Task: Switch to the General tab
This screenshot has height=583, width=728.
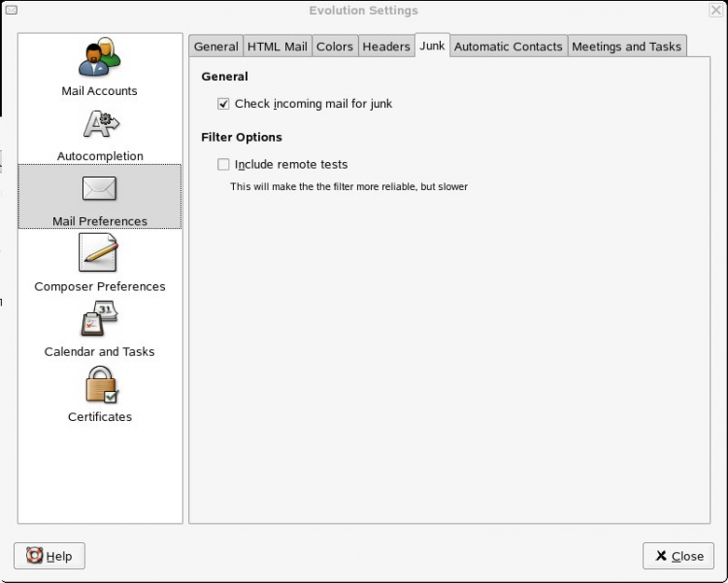Action: point(215,47)
